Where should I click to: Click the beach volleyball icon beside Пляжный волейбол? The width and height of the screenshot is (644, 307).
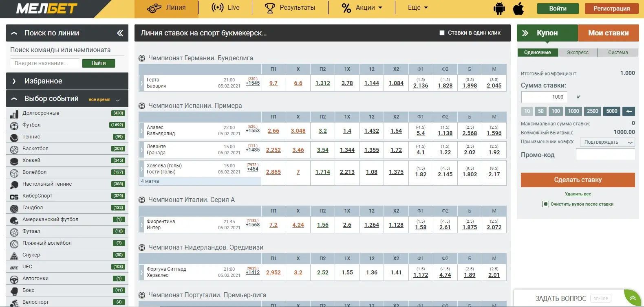pyautogui.click(x=14, y=243)
